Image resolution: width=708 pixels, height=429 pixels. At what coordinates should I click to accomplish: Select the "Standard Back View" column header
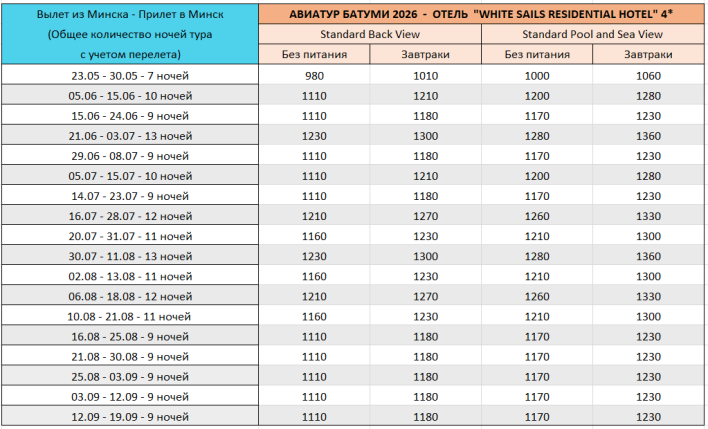(370, 34)
